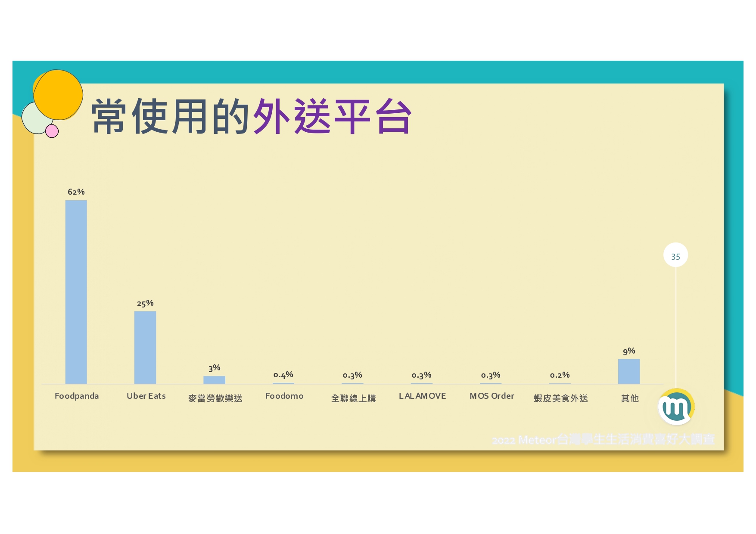Select the 62% data label
Screen dimensions: 756x534
(76, 192)
